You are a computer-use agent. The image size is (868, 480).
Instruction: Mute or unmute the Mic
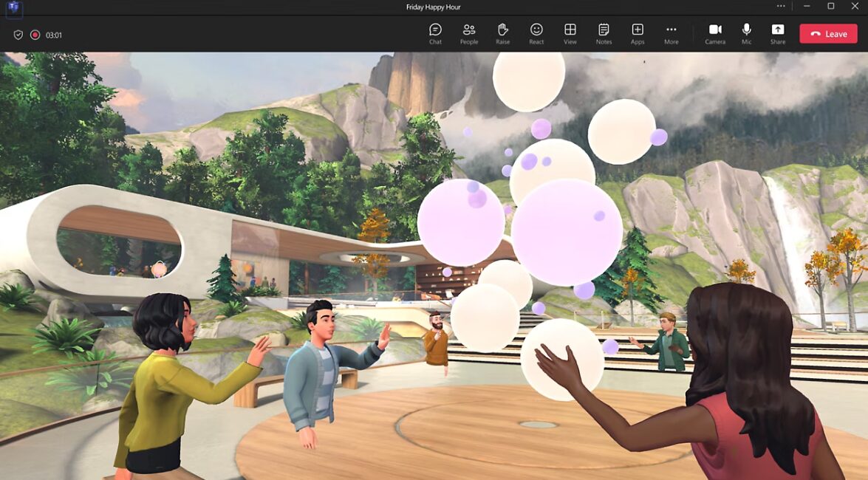point(747,34)
